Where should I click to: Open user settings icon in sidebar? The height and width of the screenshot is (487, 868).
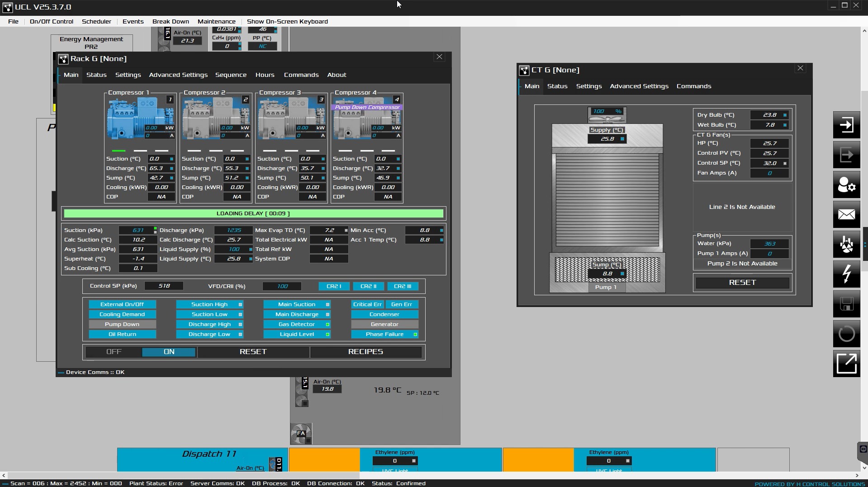(846, 185)
